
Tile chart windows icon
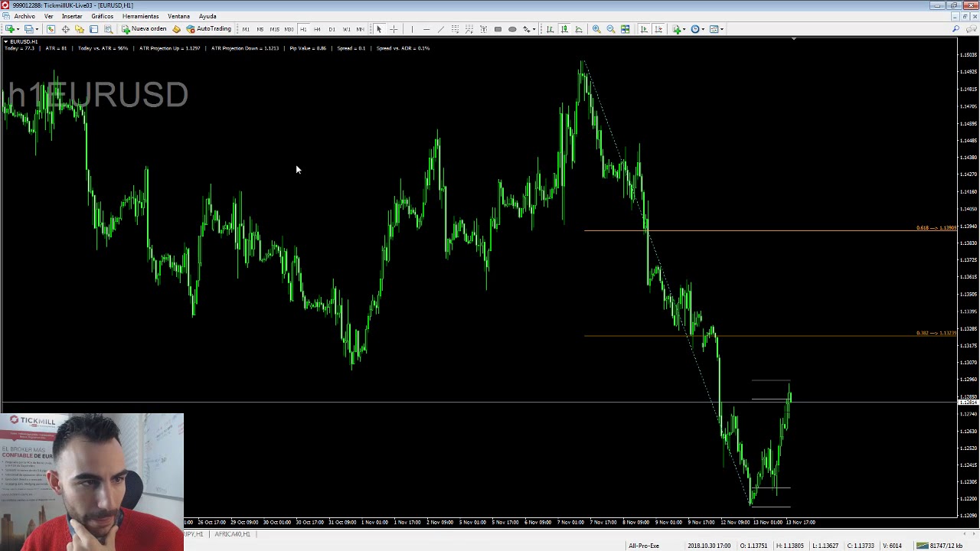pos(626,29)
